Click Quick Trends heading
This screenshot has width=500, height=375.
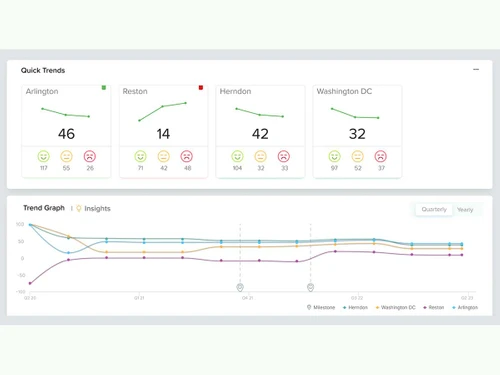click(x=43, y=70)
